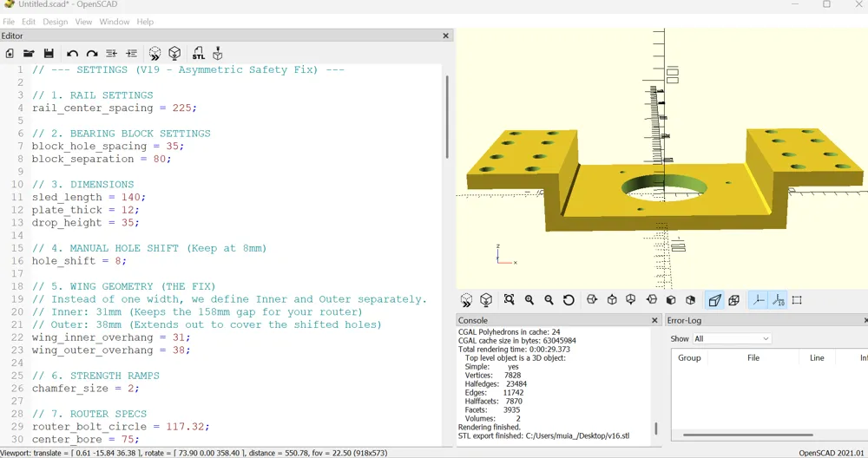This screenshot has height=458, width=868.
Task: Click the editor's vertical scrollbar
Action: click(x=447, y=117)
